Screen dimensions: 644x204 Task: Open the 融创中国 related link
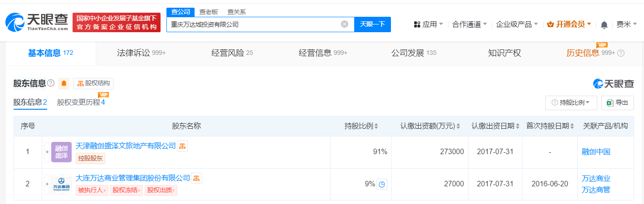[596, 152]
